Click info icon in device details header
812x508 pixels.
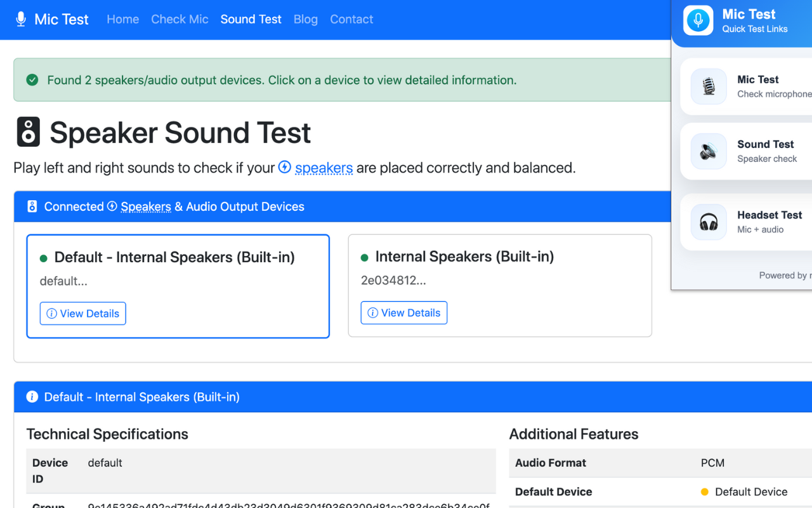click(32, 397)
